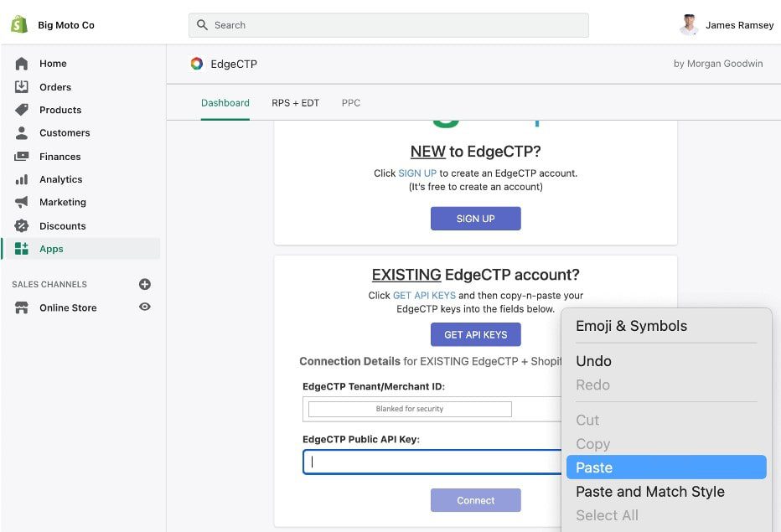Click the Analytics bar chart icon
Viewport: 781px width, 532px height.
click(22, 179)
